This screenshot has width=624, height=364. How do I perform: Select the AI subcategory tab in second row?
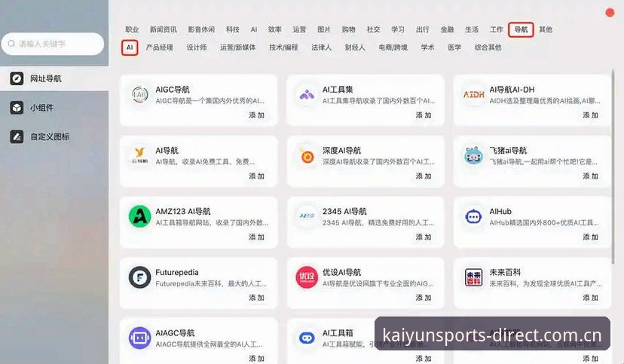(130, 47)
